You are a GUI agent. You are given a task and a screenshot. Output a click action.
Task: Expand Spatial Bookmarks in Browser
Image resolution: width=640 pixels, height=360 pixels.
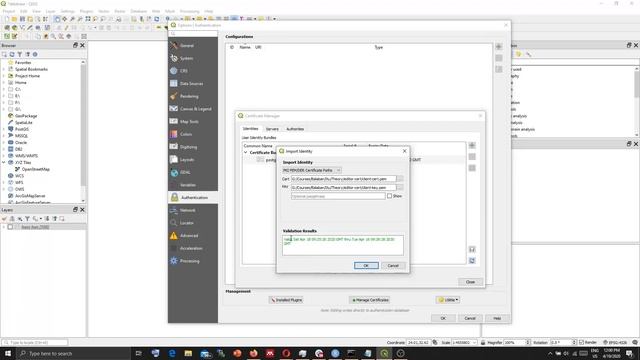4,69
